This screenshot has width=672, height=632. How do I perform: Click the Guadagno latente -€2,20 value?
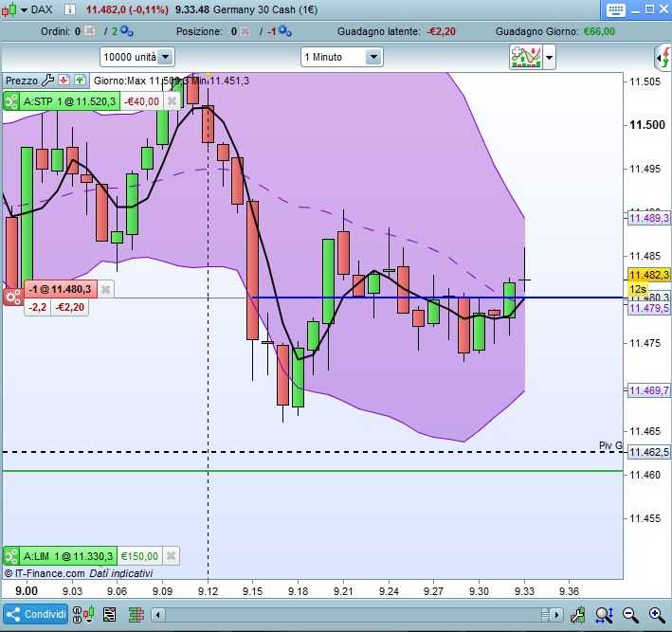441,31
